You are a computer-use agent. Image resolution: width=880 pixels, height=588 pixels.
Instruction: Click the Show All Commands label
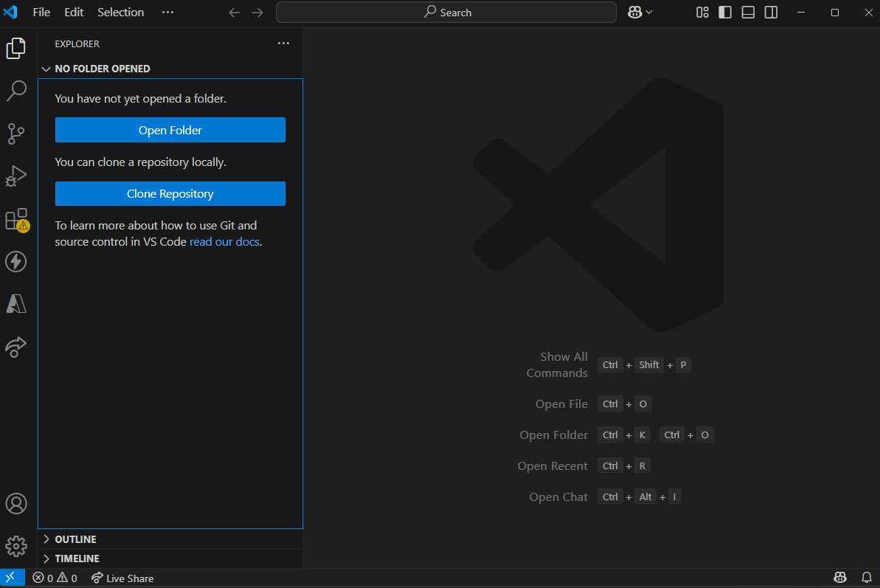tap(557, 364)
